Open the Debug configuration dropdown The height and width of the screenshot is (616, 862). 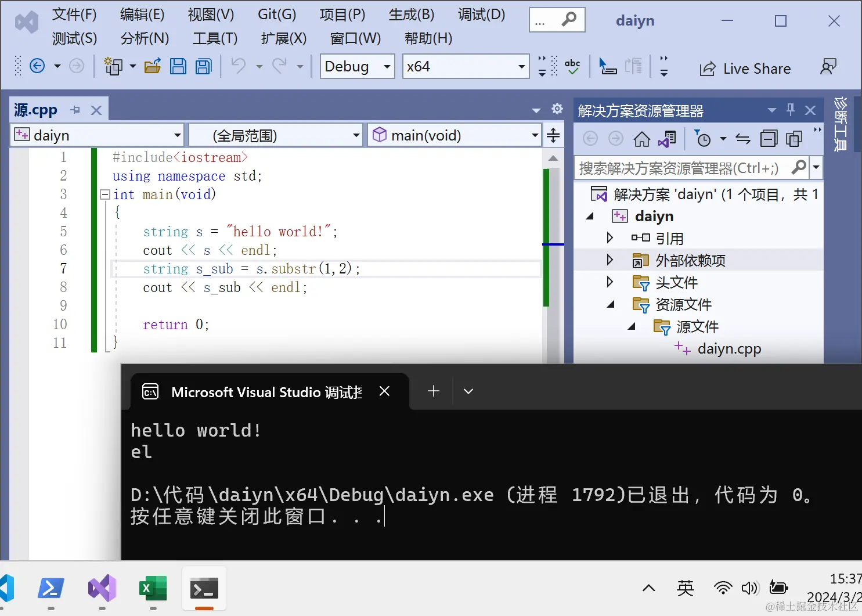click(x=358, y=66)
